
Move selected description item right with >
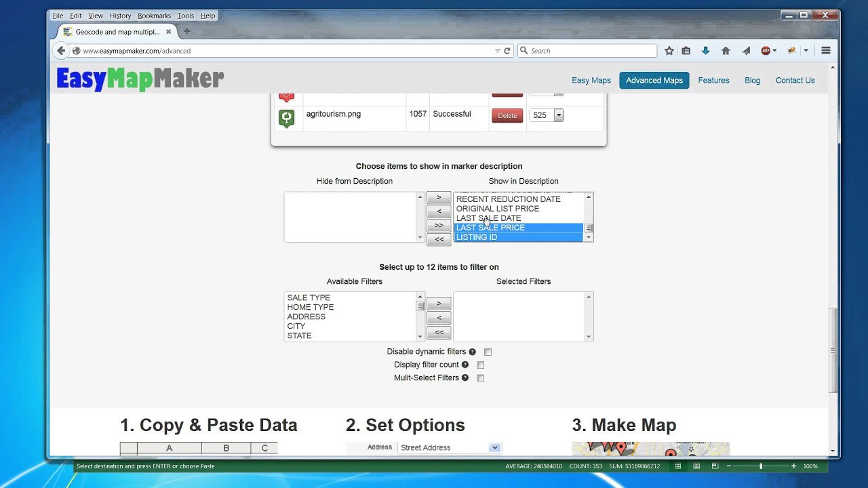(x=439, y=198)
